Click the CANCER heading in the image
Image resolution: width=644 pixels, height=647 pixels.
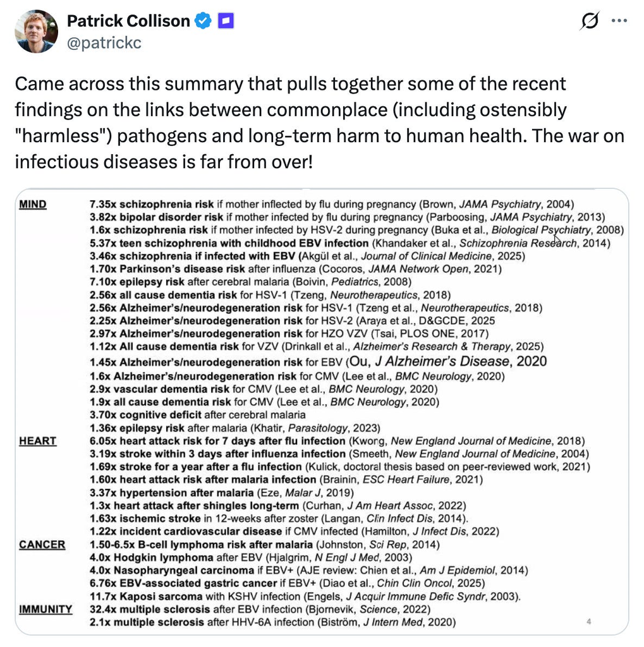click(42, 545)
